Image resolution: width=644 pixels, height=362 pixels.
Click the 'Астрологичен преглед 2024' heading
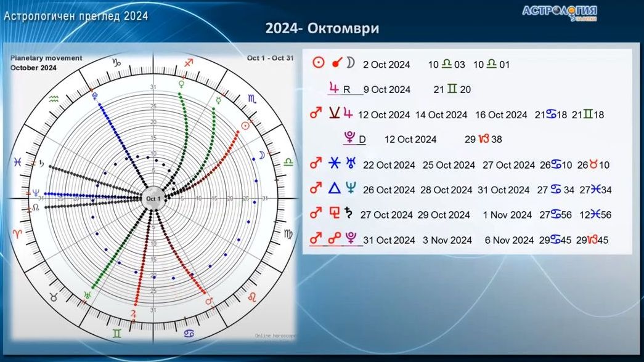pyautogui.click(x=76, y=16)
